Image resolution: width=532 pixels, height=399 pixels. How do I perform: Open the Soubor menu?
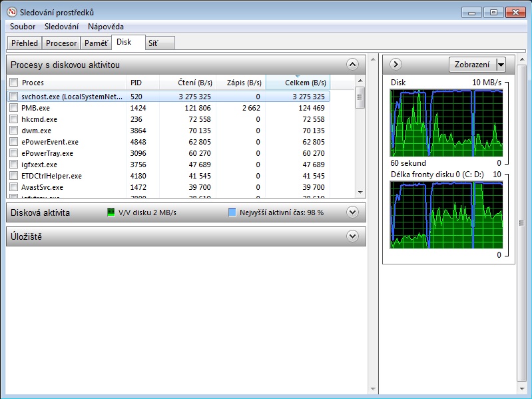[23, 27]
